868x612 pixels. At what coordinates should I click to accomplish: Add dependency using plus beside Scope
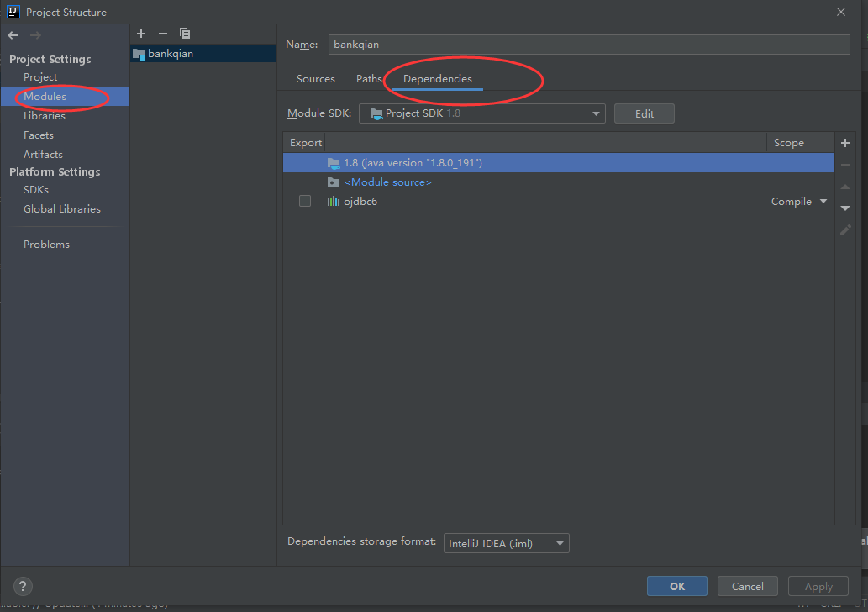845,143
